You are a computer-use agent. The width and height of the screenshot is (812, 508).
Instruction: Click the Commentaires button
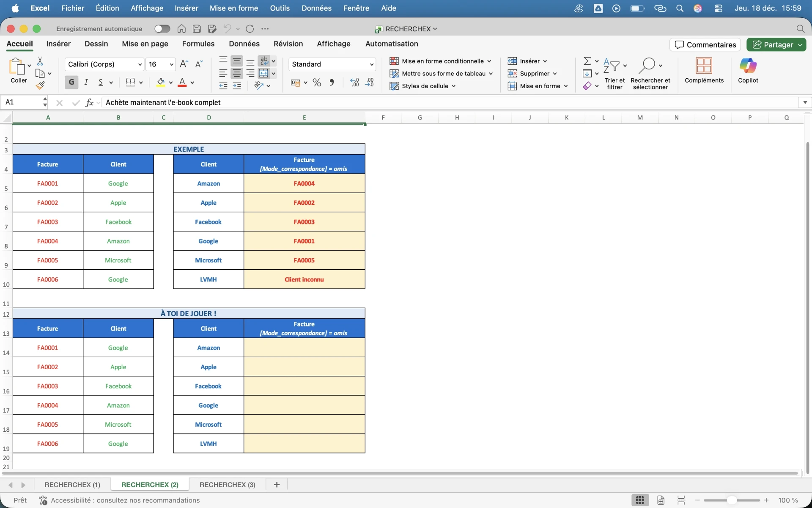pos(705,44)
